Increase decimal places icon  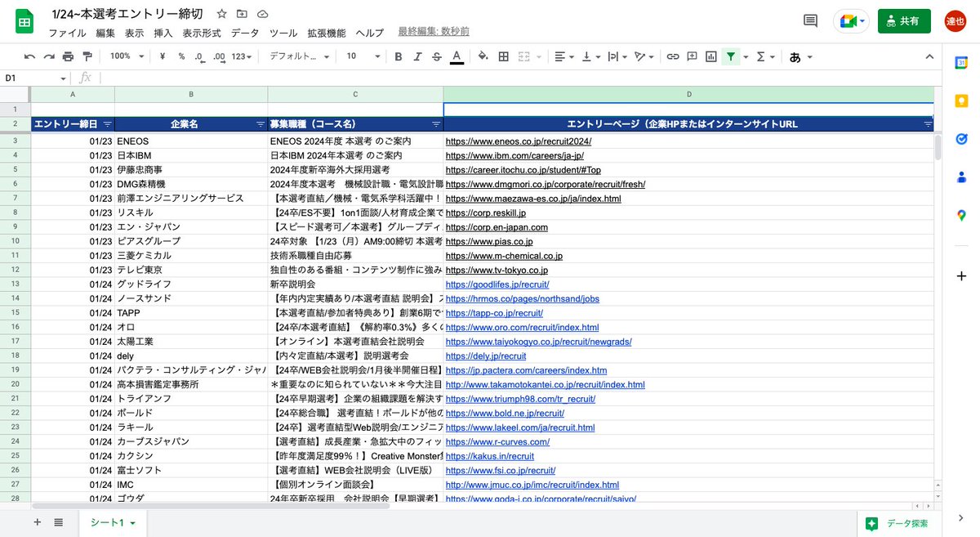(x=218, y=56)
